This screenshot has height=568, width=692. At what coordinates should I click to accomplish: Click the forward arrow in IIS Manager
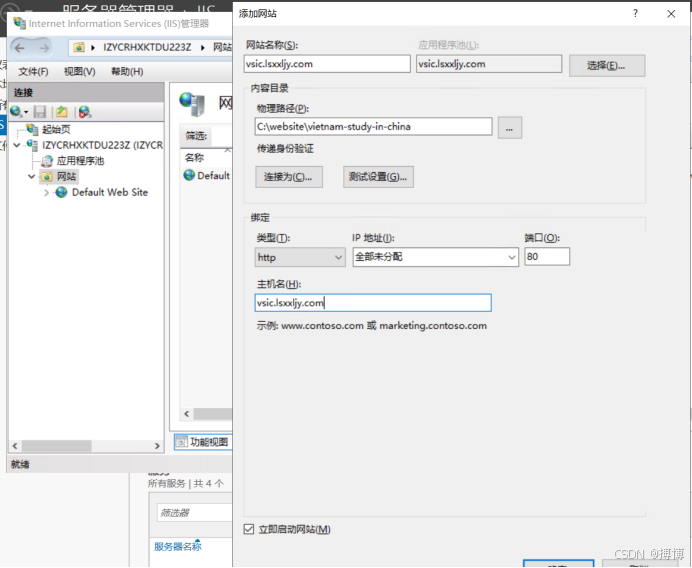point(44,48)
